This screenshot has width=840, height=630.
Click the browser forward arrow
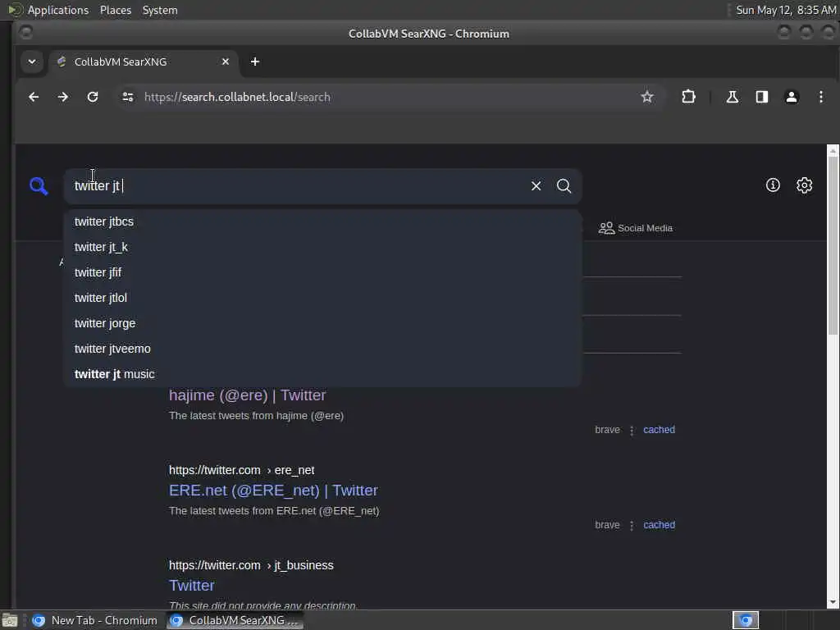pyautogui.click(x=63, y=97)
